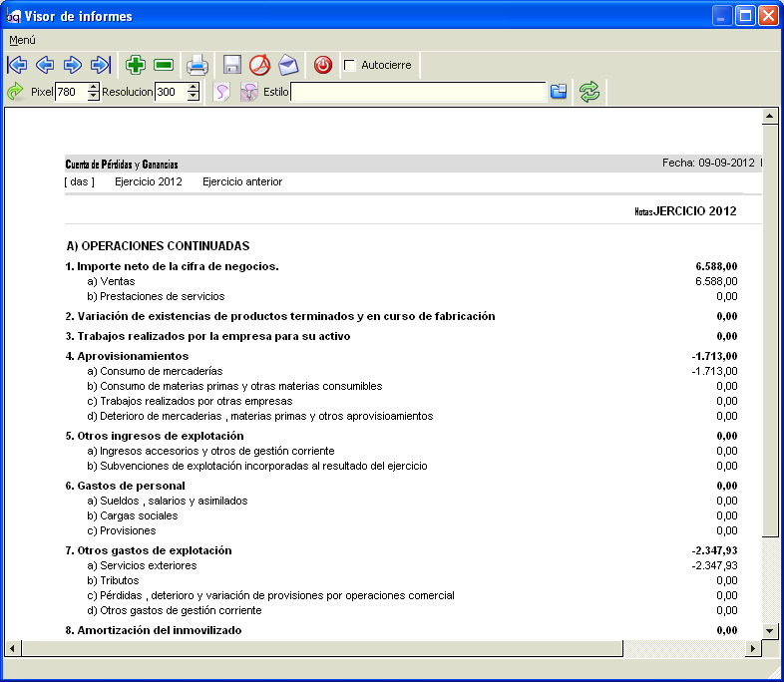Increase the Pixel value with up stepper
Screen dimensions: 784x682
coord(94,87)
